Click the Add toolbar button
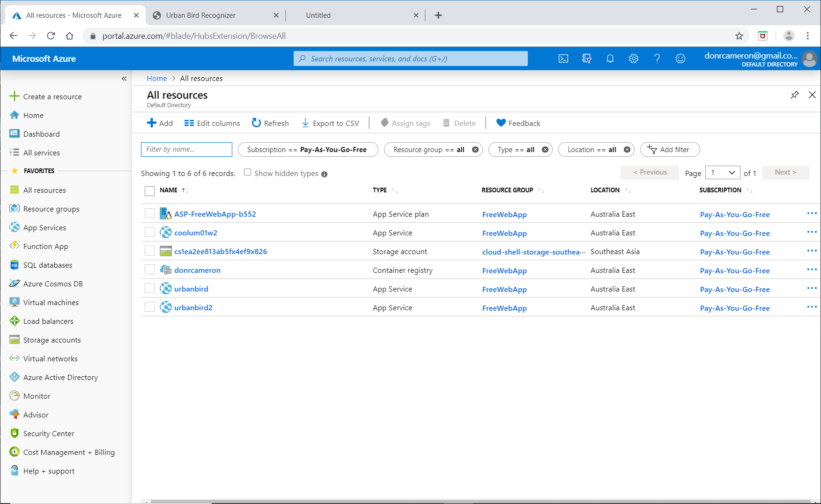Image resolution: width=821 pixels, height=504 pixels. pyautogui.click(x=160, y=123)
